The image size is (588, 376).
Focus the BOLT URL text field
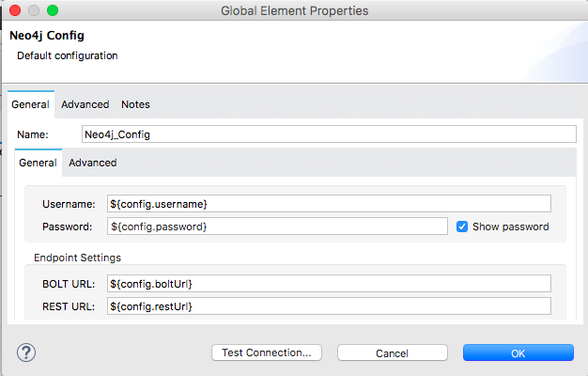pyautogui.click(x=328, y=284)
